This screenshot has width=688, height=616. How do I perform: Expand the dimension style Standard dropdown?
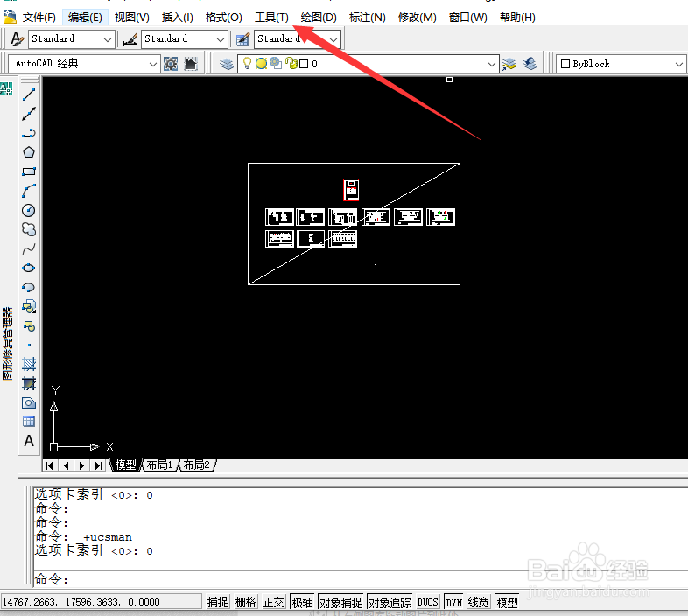pyautogui.click(x=221, y=39)
